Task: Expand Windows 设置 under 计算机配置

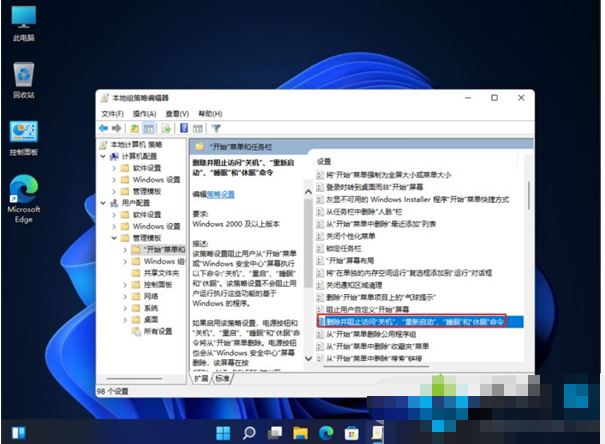Action: [114, 180]
